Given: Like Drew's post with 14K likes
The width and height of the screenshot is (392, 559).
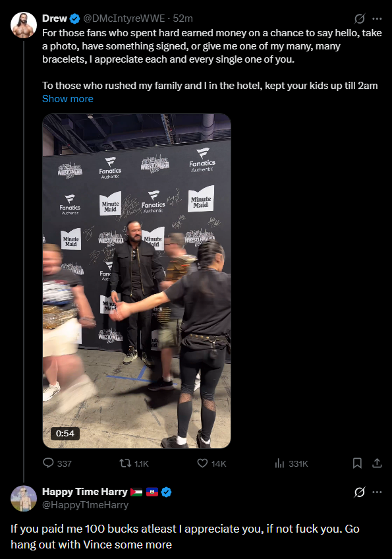Looking at the screenshot, I should [211, 463].
